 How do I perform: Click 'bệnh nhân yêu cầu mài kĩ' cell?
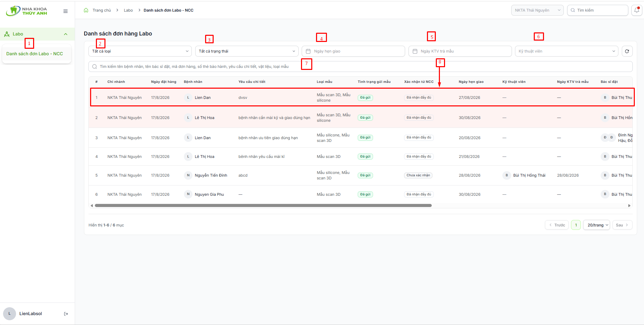[261, 157]
